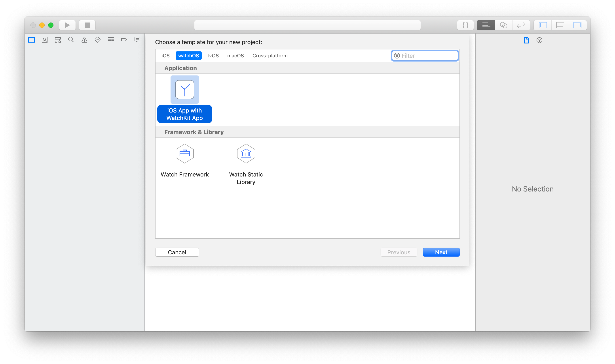Switch to the Version editor

pos(521,25)
